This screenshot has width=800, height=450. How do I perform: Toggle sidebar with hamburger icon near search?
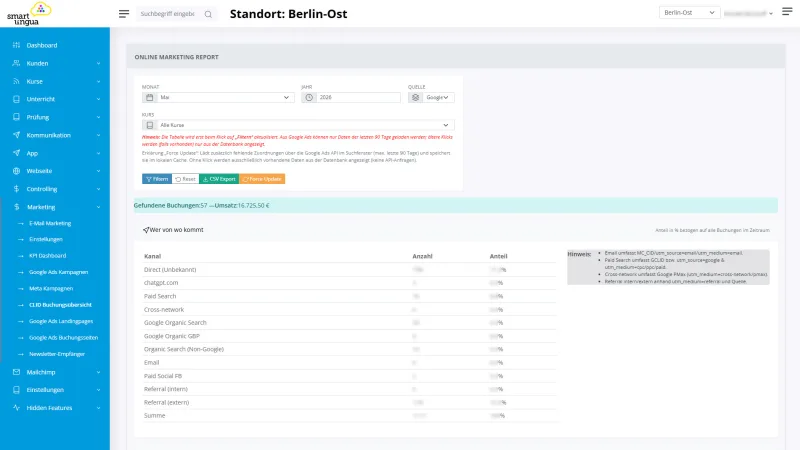pos(124,14)
